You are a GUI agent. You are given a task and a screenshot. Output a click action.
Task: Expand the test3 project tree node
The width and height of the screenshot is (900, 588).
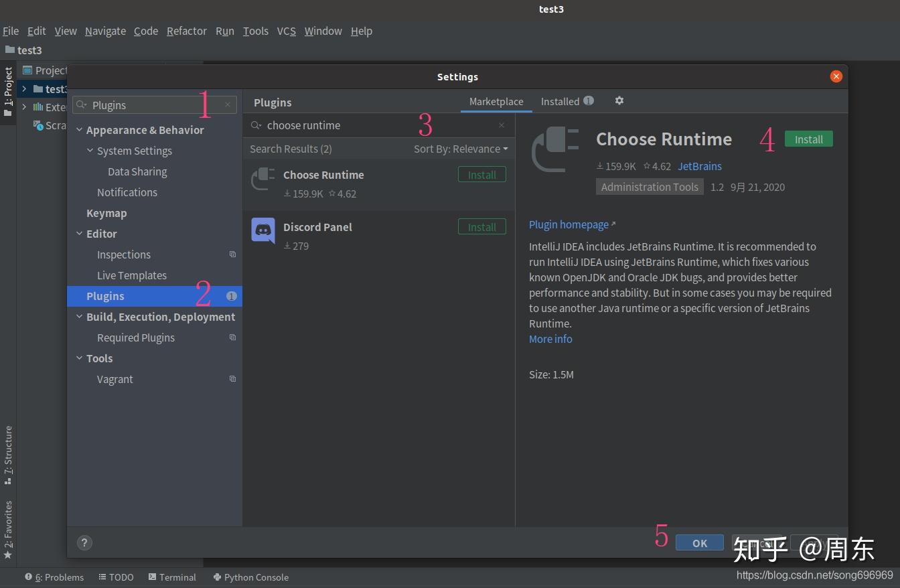(24, 89)
